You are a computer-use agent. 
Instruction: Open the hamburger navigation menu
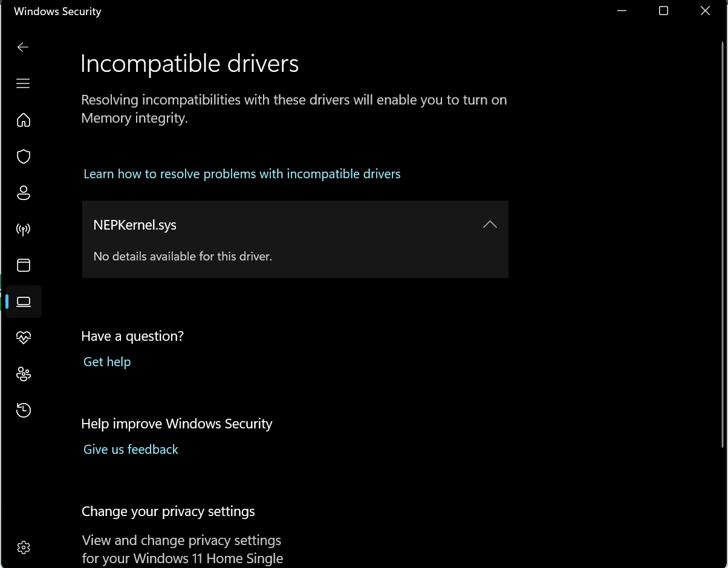23,83
